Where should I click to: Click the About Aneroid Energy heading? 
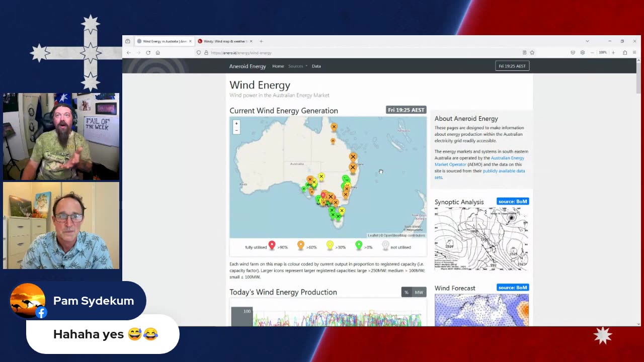click(466, 119)
